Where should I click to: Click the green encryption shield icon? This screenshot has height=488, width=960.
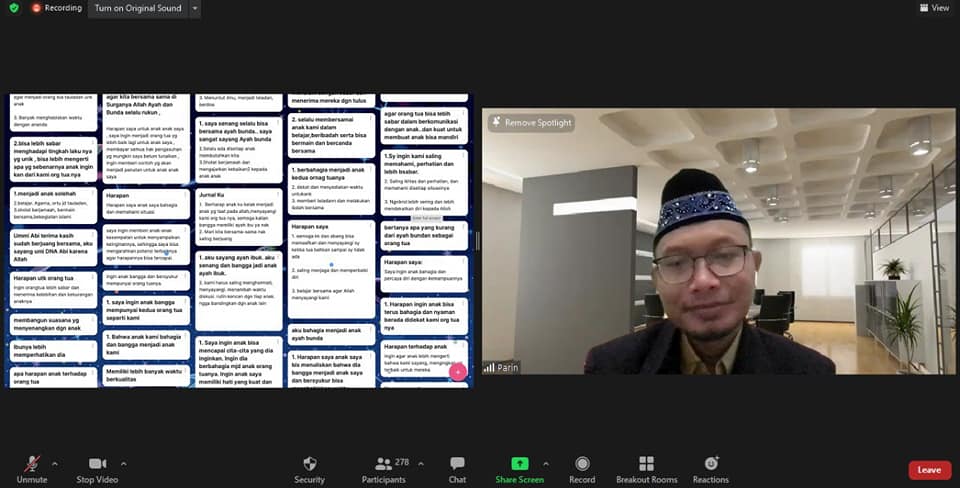[x=14, y=8]
